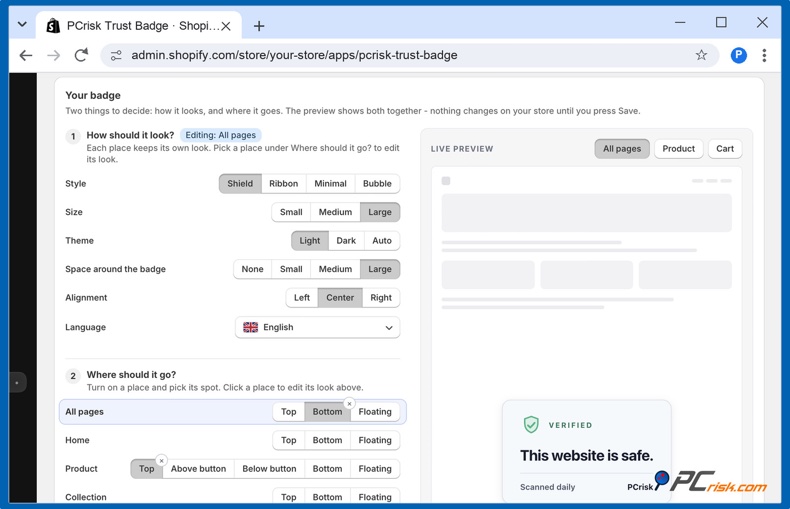This screenshot has width=790, height=509.
Task: Choose Auto theme
Action: [x=382, y=241]
